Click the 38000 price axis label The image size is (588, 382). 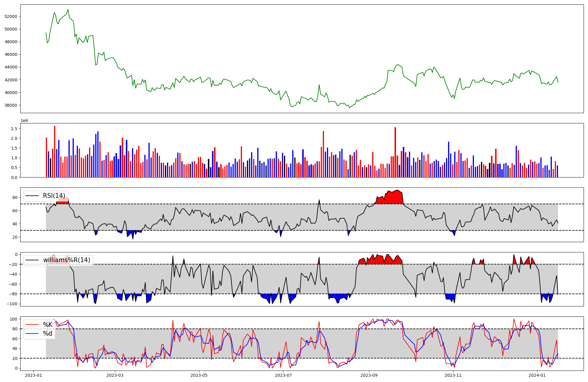(x=11, y=105)
